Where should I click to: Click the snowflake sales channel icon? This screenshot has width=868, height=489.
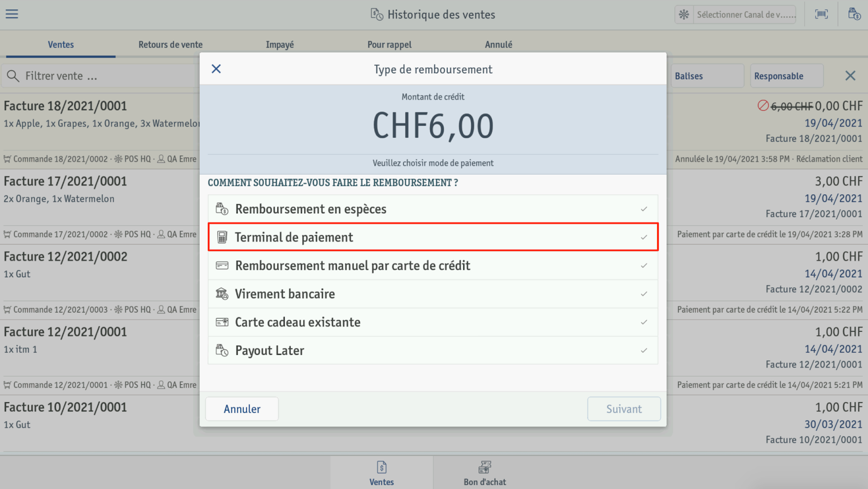684,15
